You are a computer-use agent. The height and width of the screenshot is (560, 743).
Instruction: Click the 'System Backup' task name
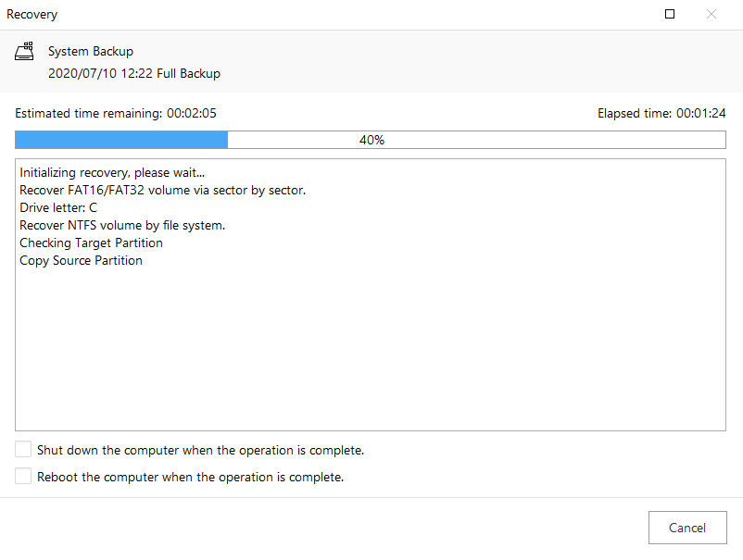[91, 52]
